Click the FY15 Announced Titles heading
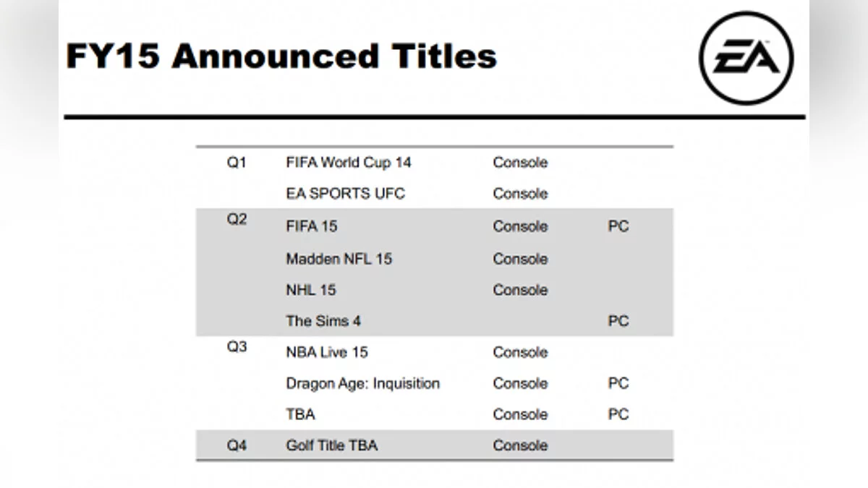This screenshot has width=868, height=488. [x=281, y=56]
